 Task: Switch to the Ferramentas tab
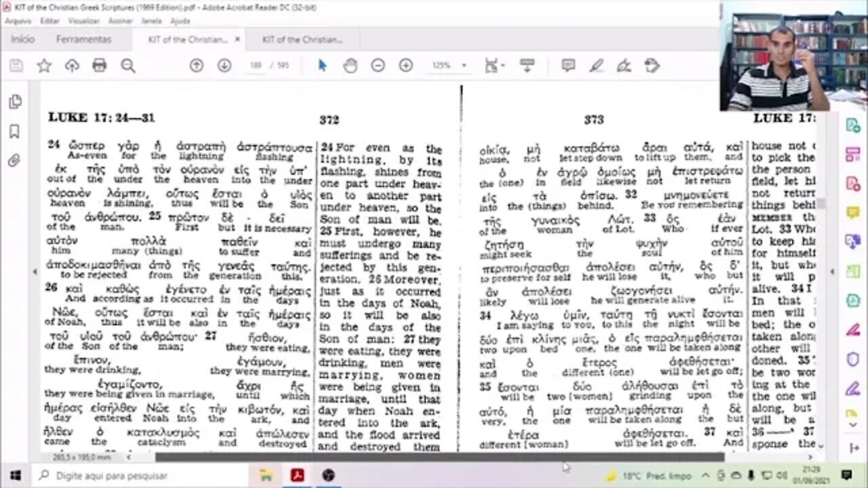(x=83, y=39)
